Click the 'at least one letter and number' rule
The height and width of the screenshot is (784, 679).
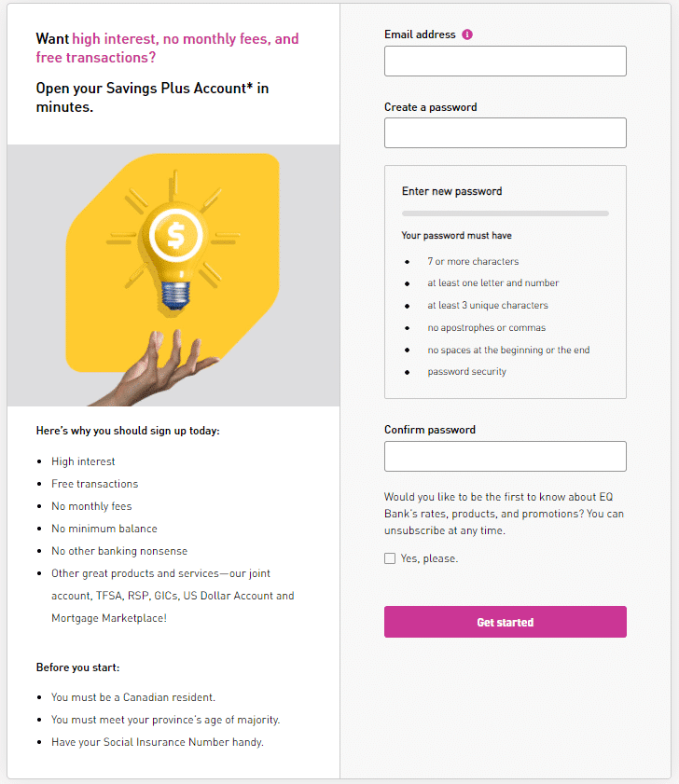(492, 283)
